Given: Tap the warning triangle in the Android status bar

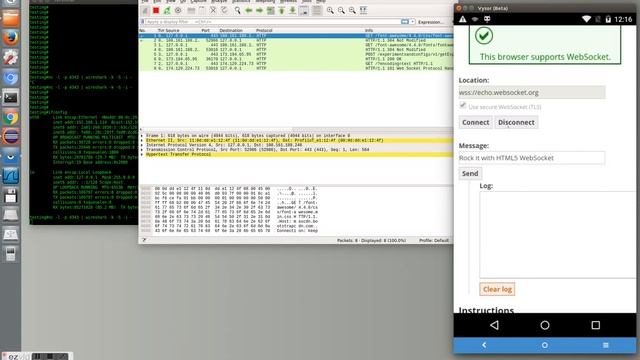Looking at the screenshot, I should coord(462,19).
